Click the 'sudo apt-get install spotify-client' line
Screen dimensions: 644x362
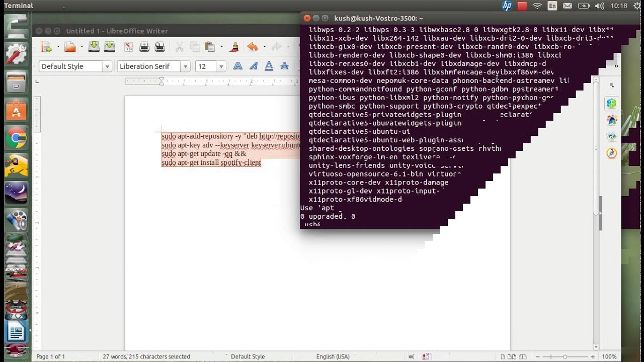pyautogui.click(x=211, y=162)
